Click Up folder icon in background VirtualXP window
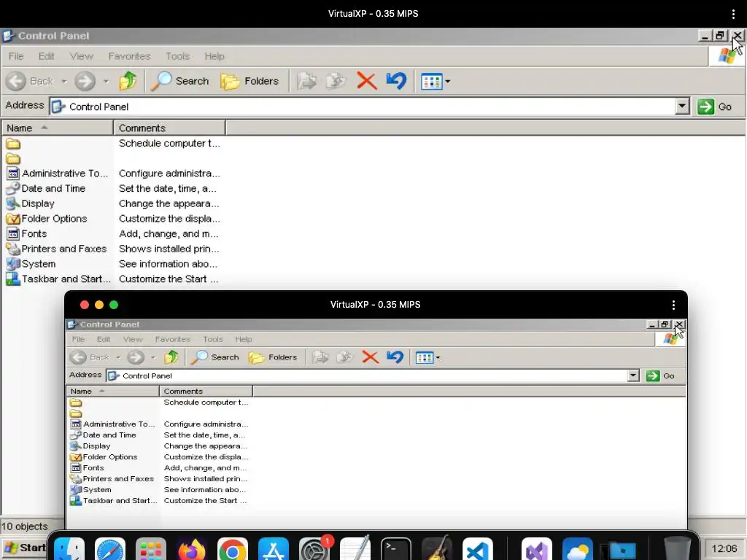This screenshot has height=560, width=747. (128, 80)
